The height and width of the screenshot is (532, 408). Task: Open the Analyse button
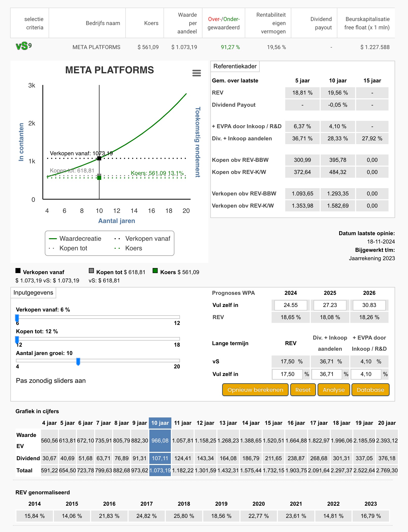(x=333, y=390)
